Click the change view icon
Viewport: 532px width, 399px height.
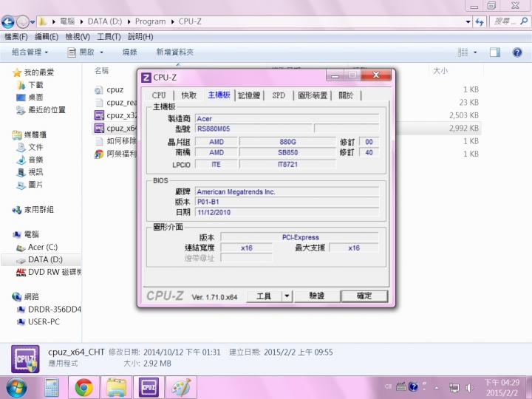point(463,52)
